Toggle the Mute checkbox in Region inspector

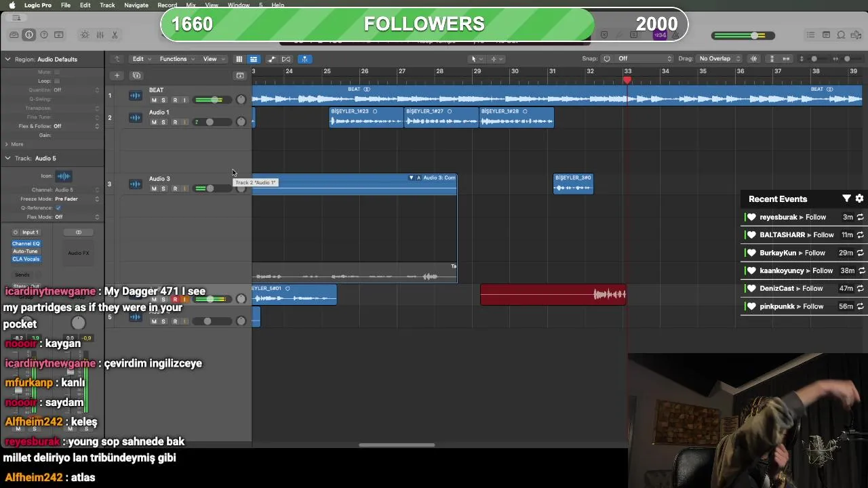click(x=57, y=72)
